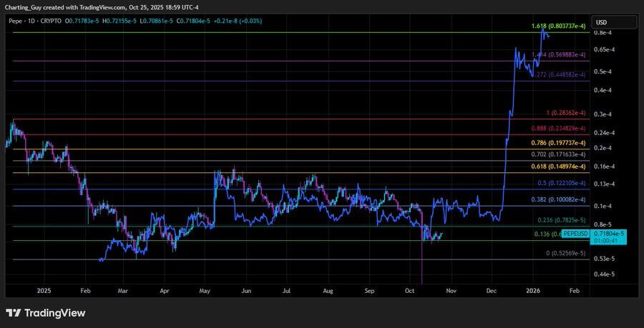This screenshot has height=328, width=644.
Task: Click the 0.8e-4 value on price scale
Action: coord(603,33)
